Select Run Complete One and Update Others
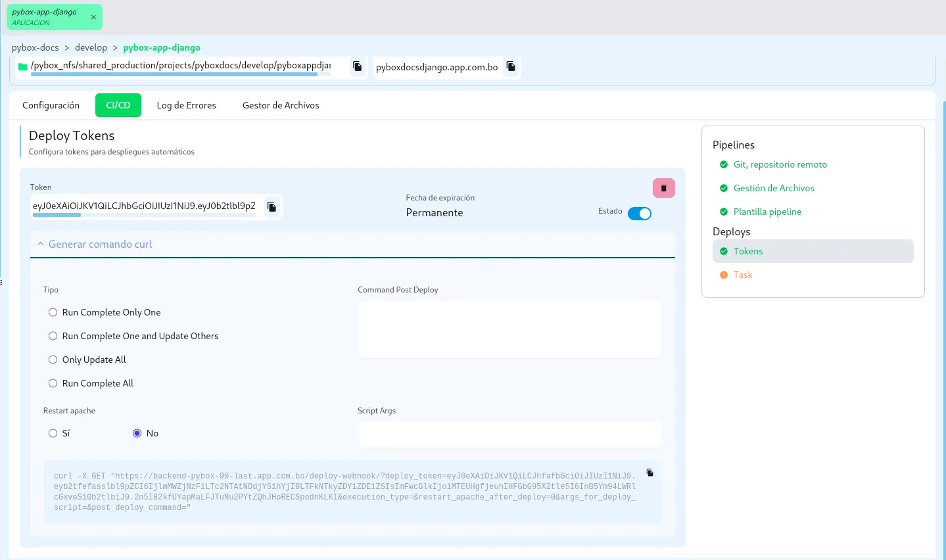Screen dimensions: 946x560 pyautogui.click(x=53, y=336)
